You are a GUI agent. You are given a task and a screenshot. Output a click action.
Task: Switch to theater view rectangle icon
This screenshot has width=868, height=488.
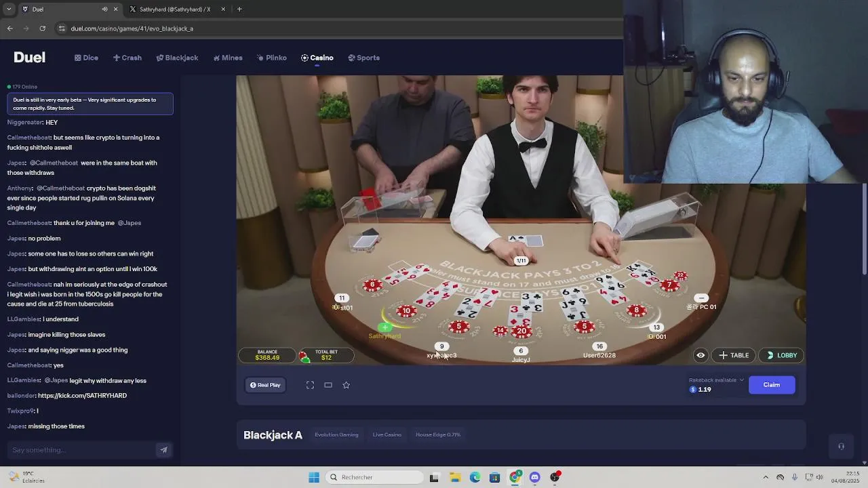[328, 385]
